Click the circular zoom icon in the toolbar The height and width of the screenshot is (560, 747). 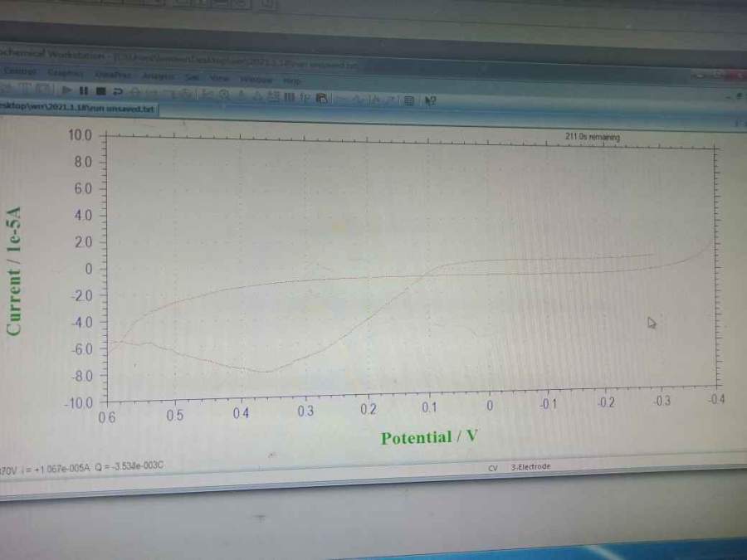(x=224, y=95)
